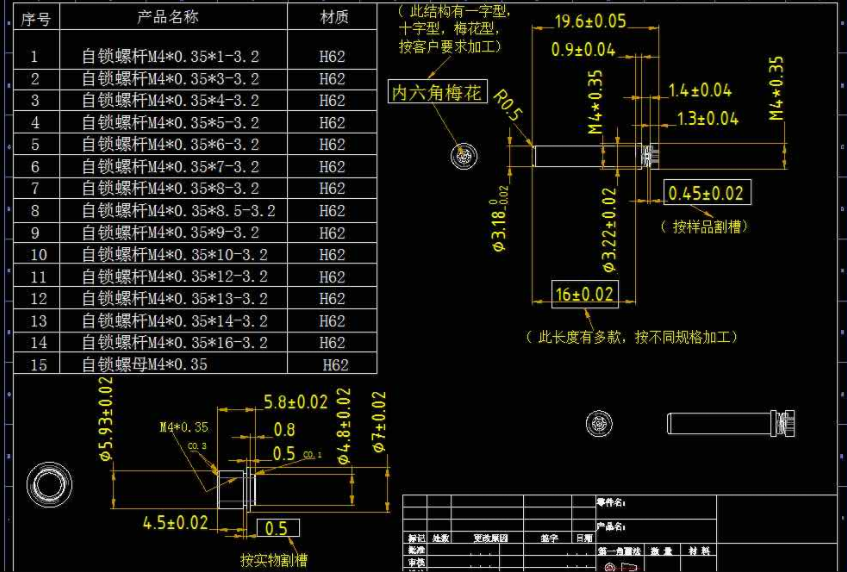Select the boxed 16±0.02 length dimension

click(585, 293)
